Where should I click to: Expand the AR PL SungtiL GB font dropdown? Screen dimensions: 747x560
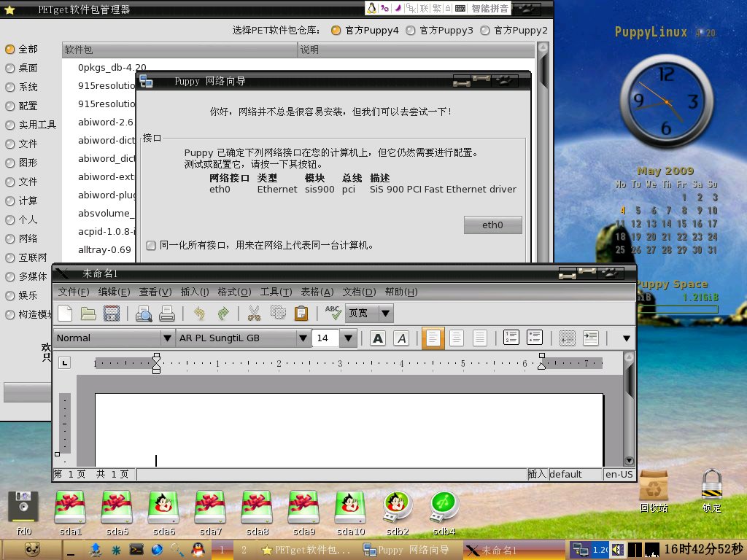pos(303,338)
